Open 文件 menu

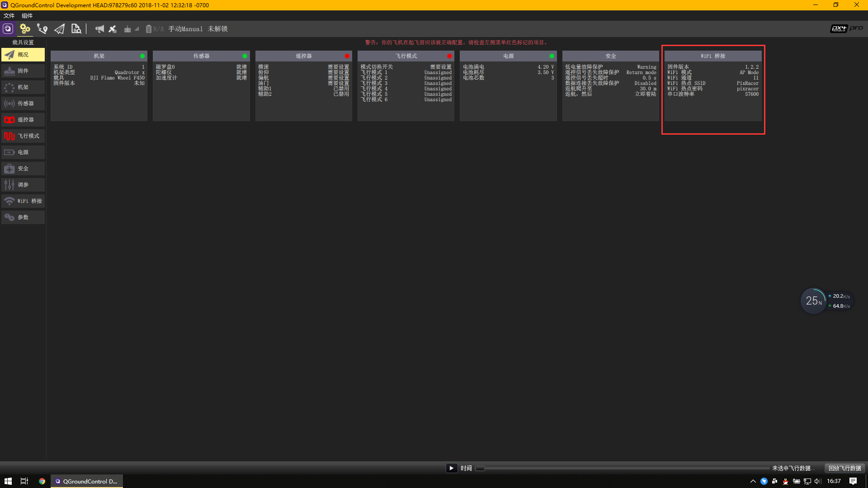9,16
